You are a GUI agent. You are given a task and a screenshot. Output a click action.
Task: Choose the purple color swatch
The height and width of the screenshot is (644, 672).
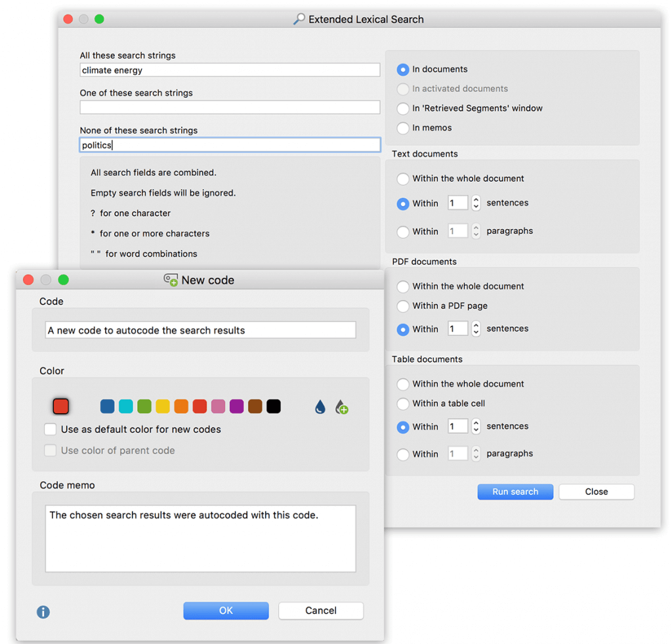[237, 406]
